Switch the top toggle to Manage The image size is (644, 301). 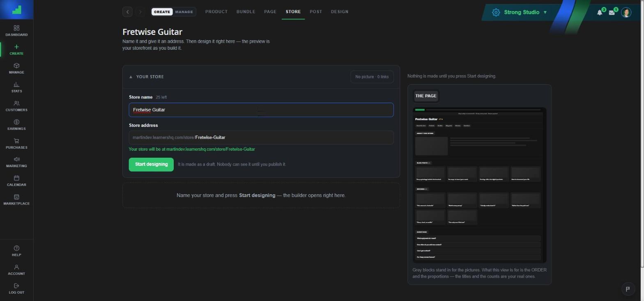[x=184, y=12]
